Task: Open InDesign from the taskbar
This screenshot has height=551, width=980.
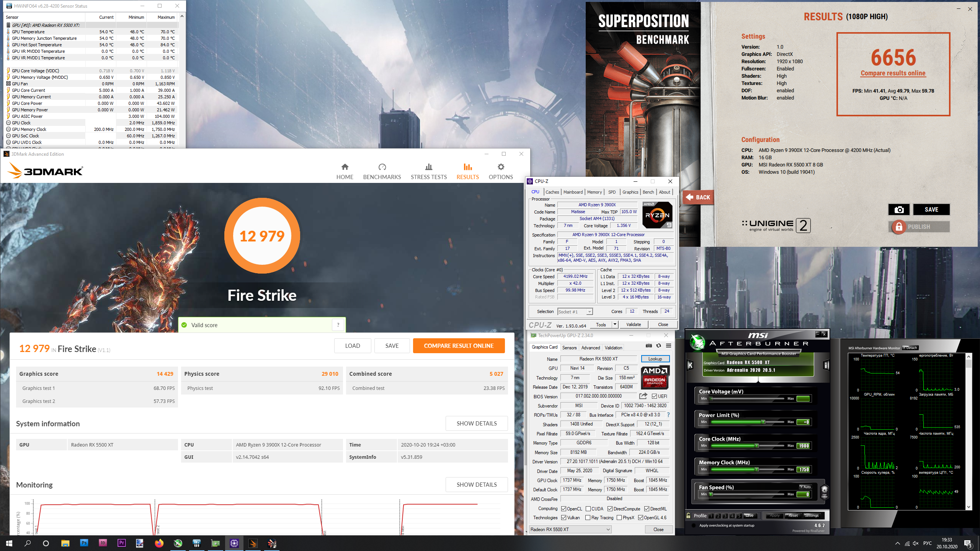Action: (x=103, y=543)
